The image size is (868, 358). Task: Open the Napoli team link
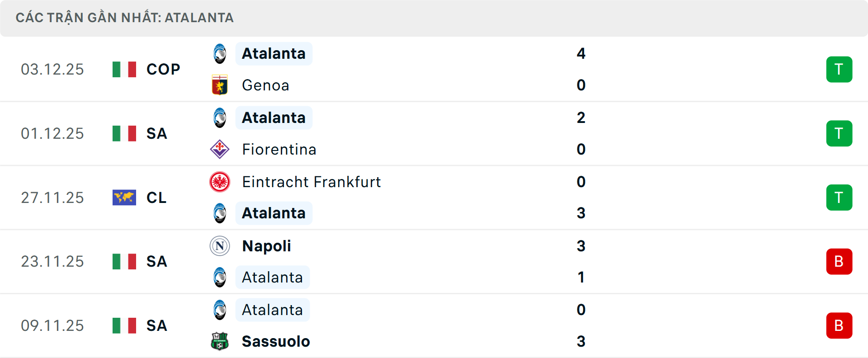pos(266,246)
